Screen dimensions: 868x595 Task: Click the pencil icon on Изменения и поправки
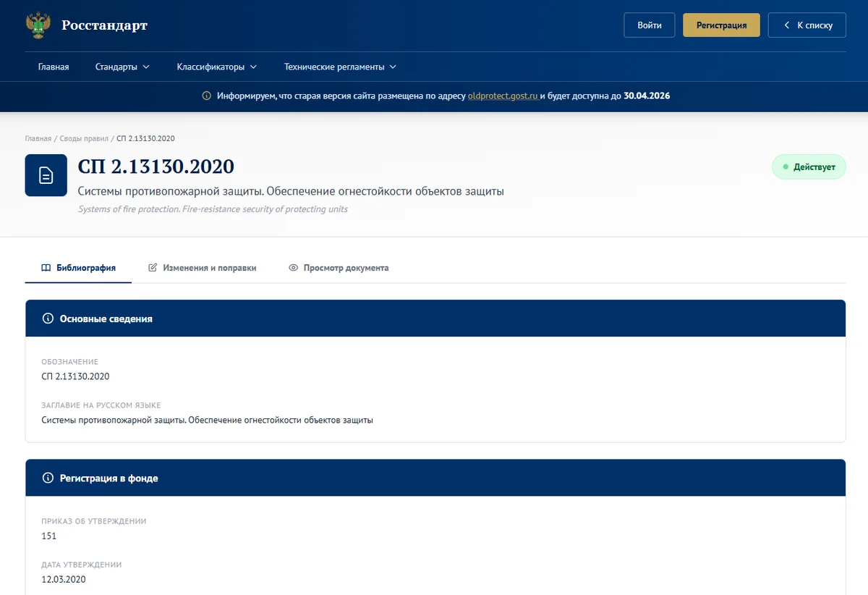point(153,268)
